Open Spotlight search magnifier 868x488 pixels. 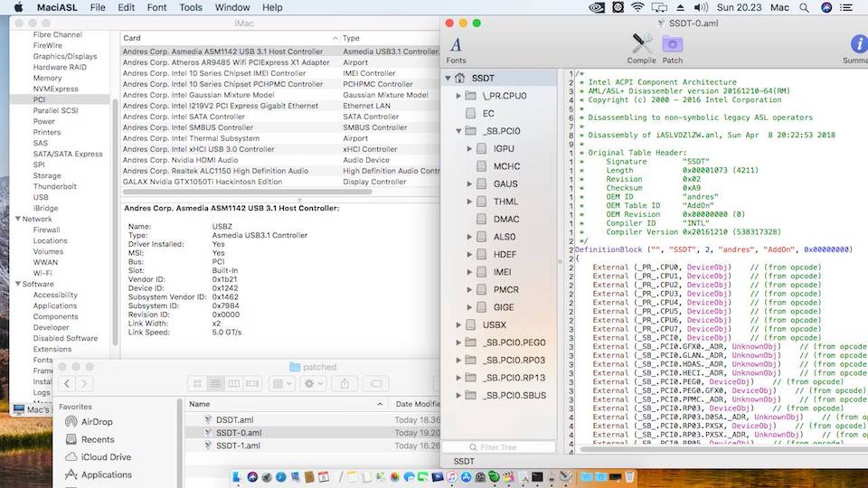click(x=804, y=8)
